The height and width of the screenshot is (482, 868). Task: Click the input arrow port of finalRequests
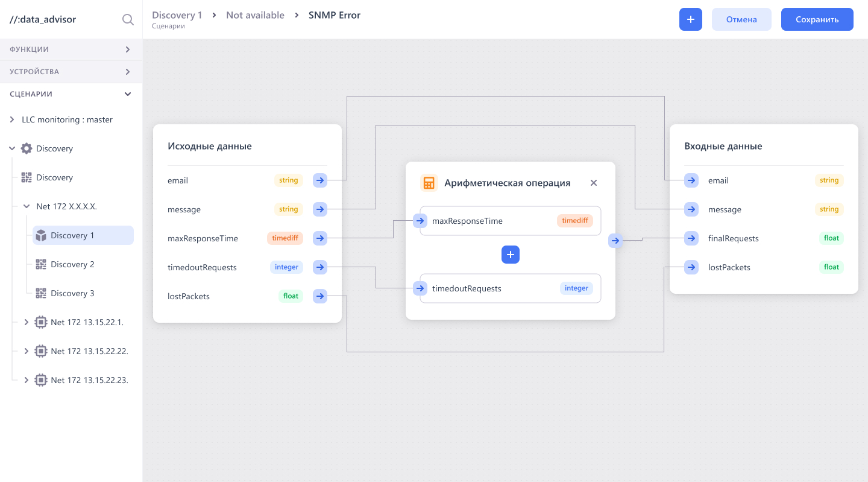pyautogui.click(x=691, y=238)
